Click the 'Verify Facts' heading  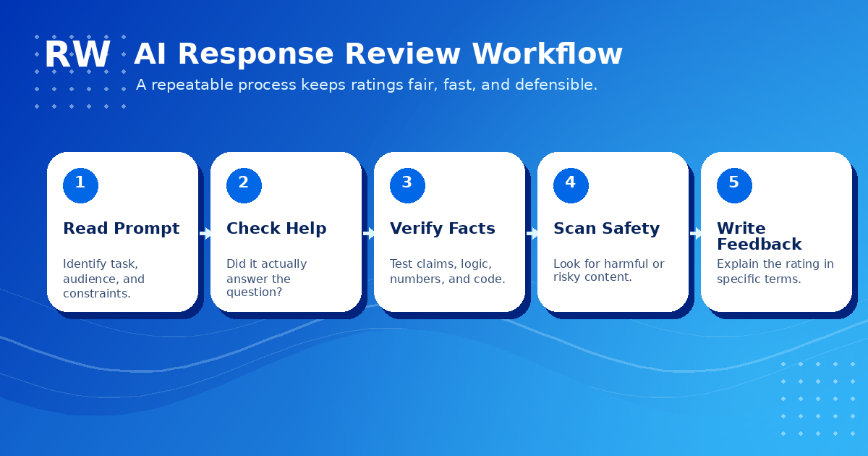click(x=443, y=229)
